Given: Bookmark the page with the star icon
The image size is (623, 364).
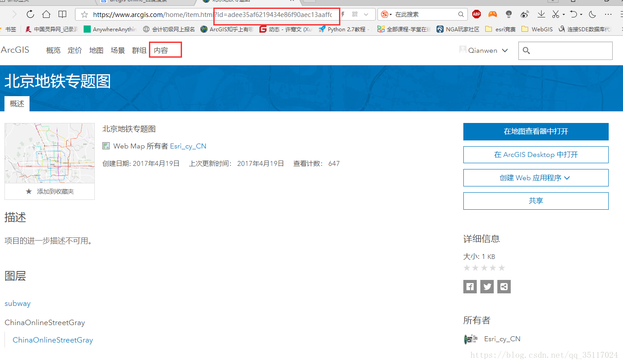Looking at the screenshot, I should pyautogui.click(x=85, y=14).
